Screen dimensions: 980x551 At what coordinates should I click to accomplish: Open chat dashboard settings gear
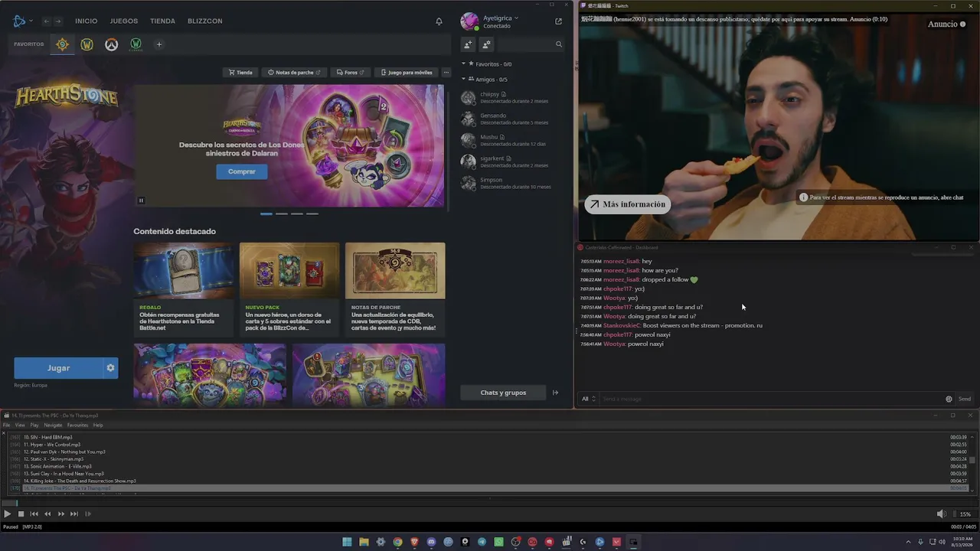coord(949,399)
